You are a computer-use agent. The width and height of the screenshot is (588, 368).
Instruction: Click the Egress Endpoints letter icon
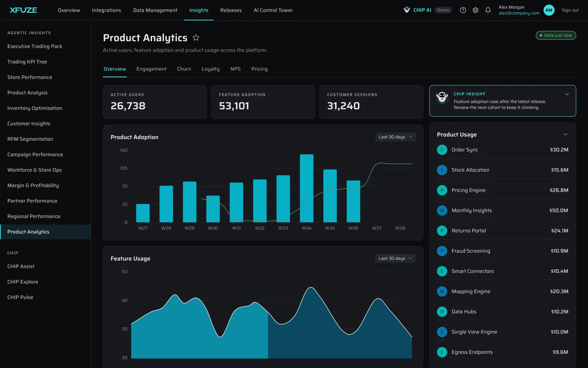pyautogui.click(x=442, y=352)
